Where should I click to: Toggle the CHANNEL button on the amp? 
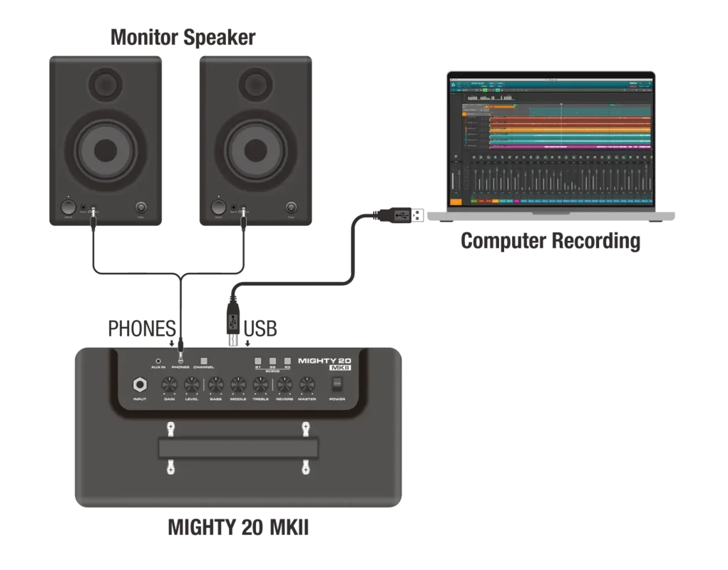(203, 361)
